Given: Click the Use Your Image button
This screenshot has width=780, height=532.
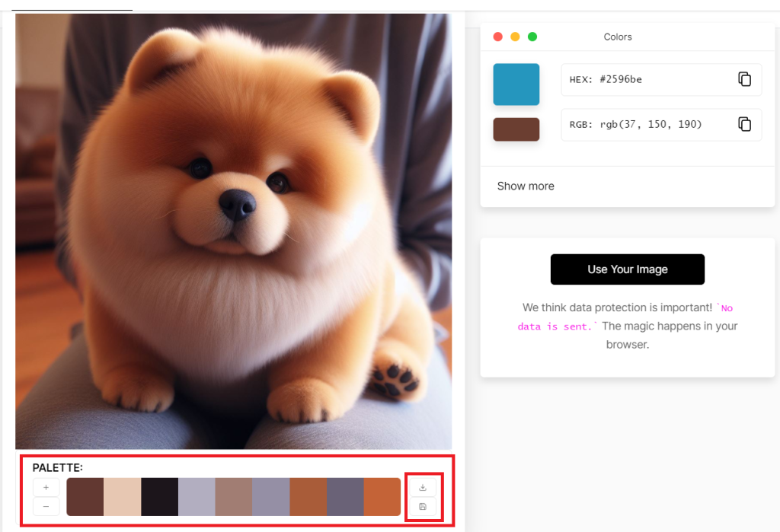Looking at the screenshot, I should point(628,269).
